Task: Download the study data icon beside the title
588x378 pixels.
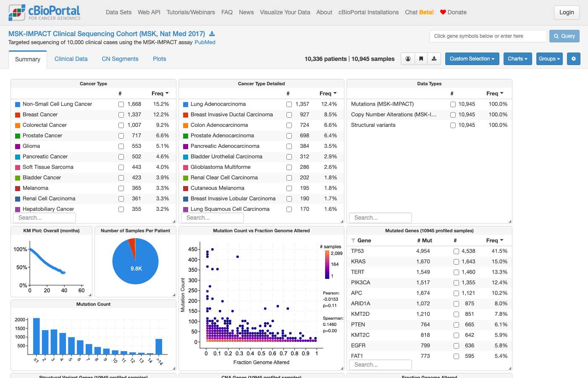Action: (x=212, y=34)
